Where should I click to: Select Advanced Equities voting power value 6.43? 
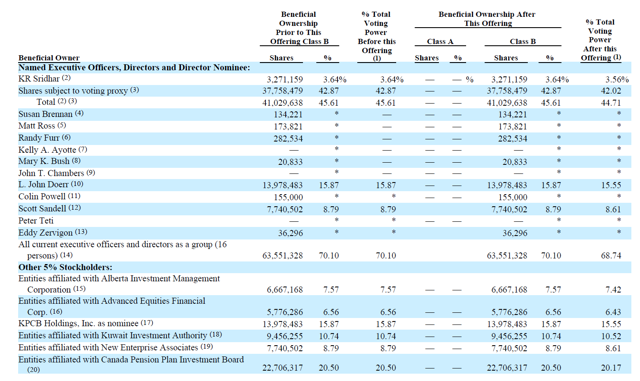[x=613, y=312]
